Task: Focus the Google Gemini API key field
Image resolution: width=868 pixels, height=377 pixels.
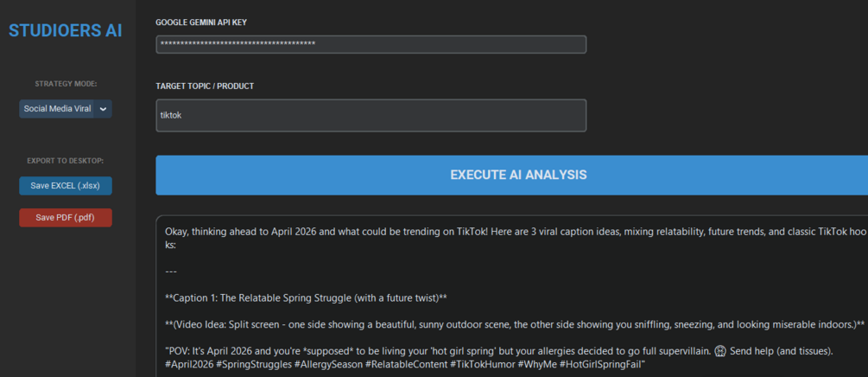Action: click(x=371, y=44)
